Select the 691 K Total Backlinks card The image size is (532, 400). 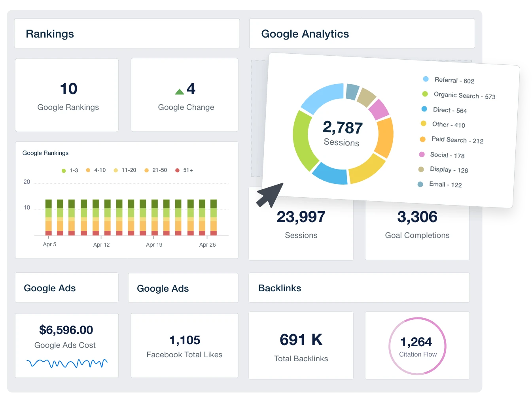[x=301, y=345]
